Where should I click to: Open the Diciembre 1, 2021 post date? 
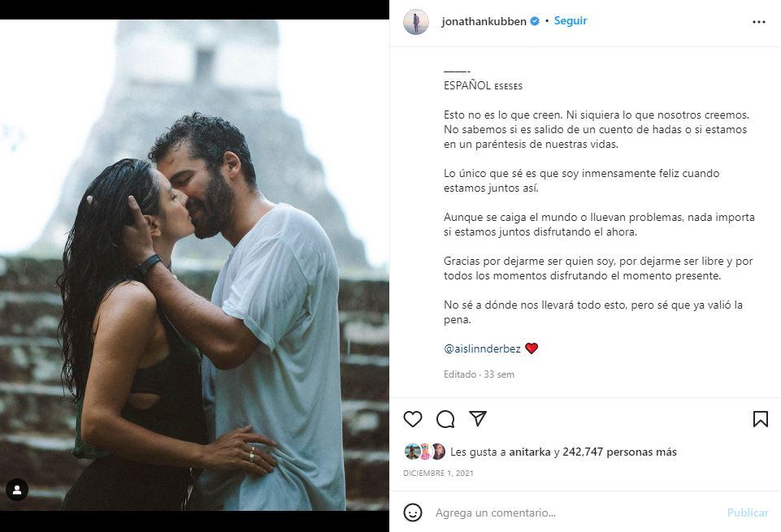tap(438, 474)
